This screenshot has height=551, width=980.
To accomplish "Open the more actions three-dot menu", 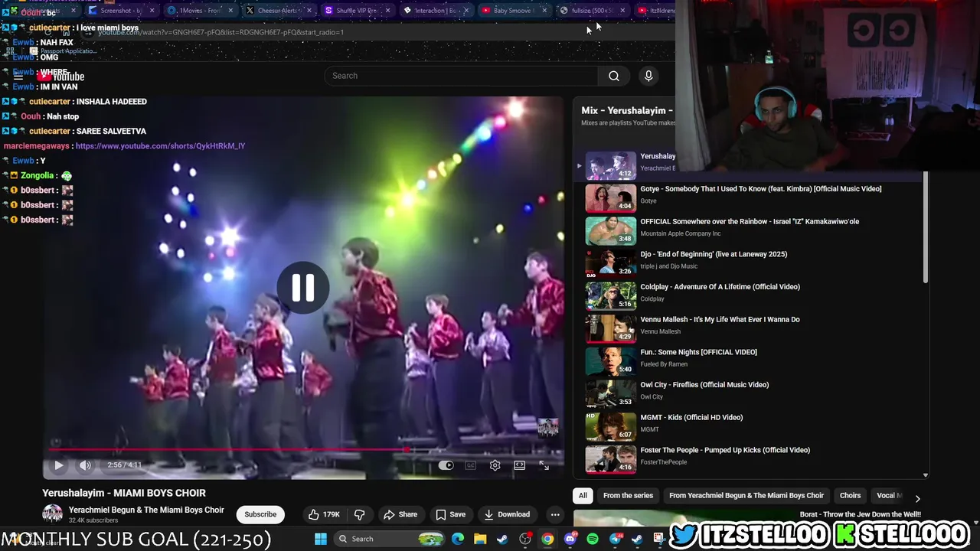I will [x=555, y=514].
